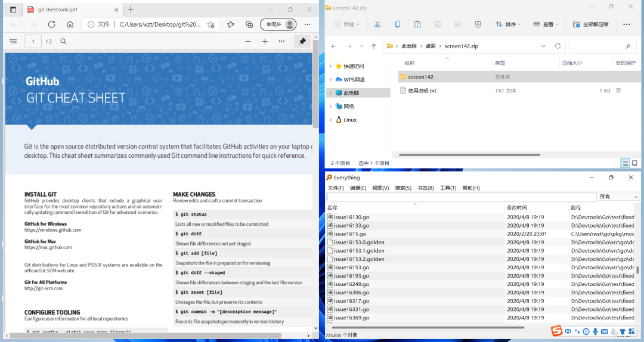
Task: Open Edge Collections button
Action: point(249,24)
